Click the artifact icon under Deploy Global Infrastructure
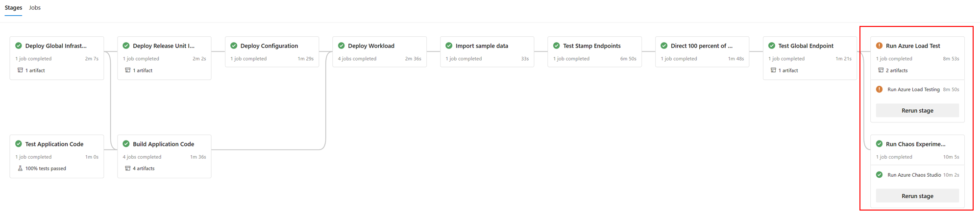980x213 pixels. 20,70
